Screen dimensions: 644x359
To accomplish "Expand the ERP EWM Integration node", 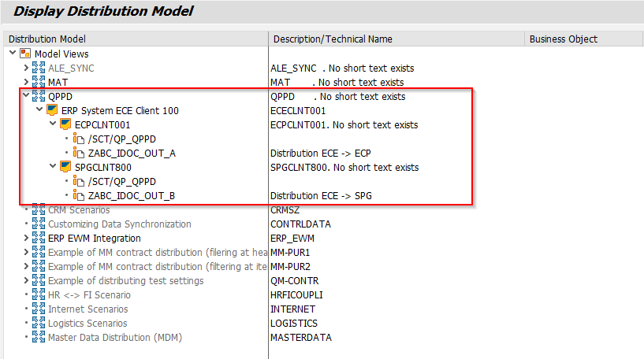I will tap(26, 238).
